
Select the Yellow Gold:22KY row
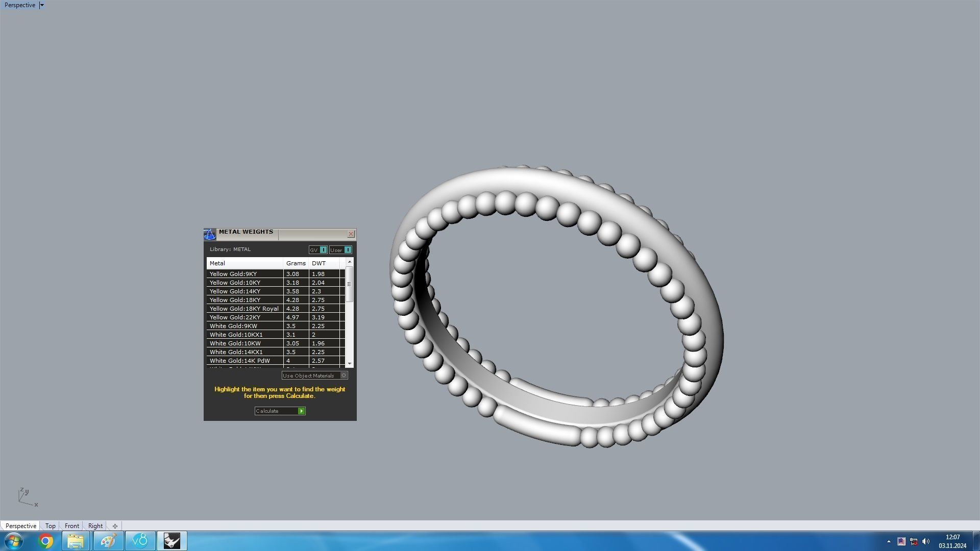[276, 317]
